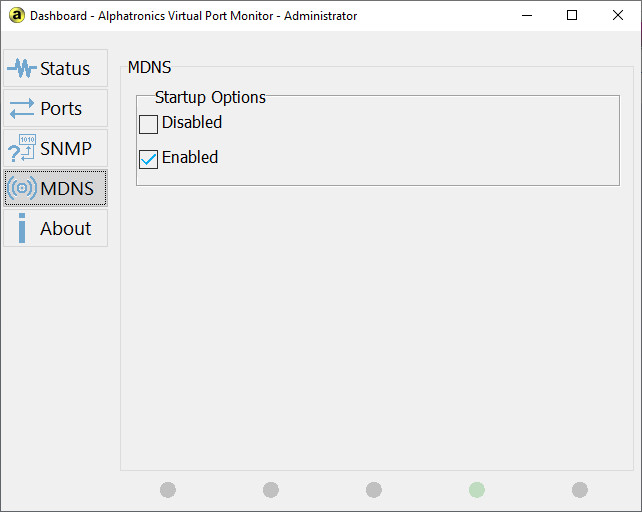Click the 'Enabled' checkbox text label

190,158
